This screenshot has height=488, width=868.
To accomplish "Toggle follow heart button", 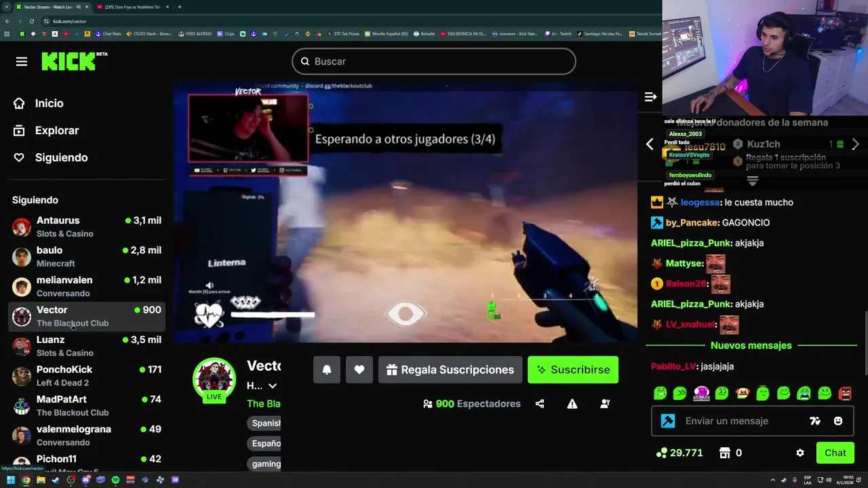I will tap(359, 369).
